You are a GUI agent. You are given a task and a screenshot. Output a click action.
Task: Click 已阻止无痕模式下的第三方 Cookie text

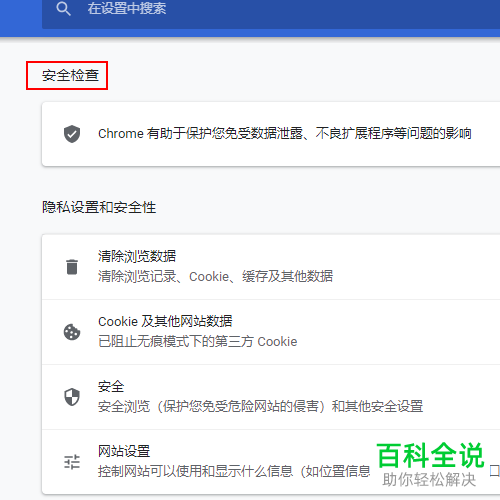pos(197,342)
